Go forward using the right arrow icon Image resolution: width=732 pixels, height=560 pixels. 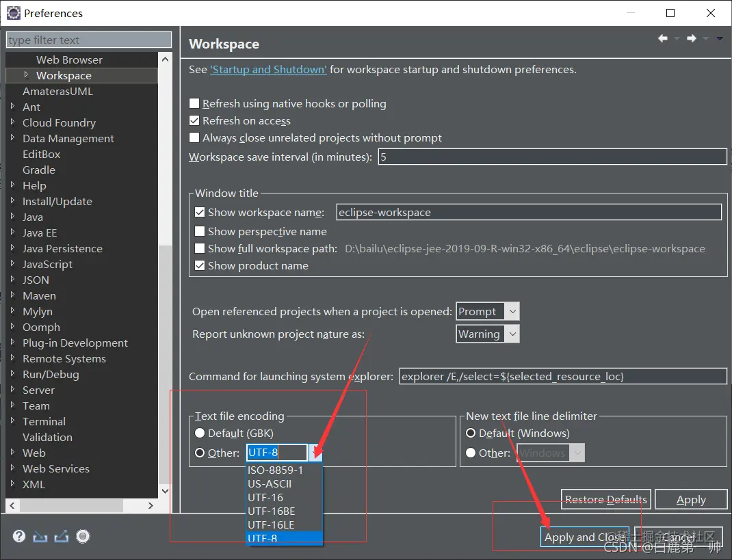pyautogui.click(x=692, y=38)
